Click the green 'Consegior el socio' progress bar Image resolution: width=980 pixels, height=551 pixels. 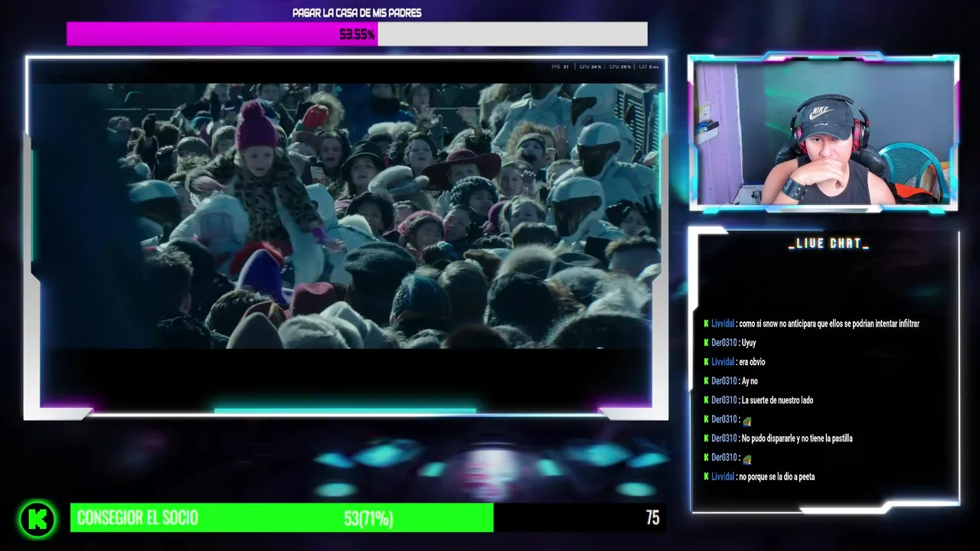[x=282, y=518]
